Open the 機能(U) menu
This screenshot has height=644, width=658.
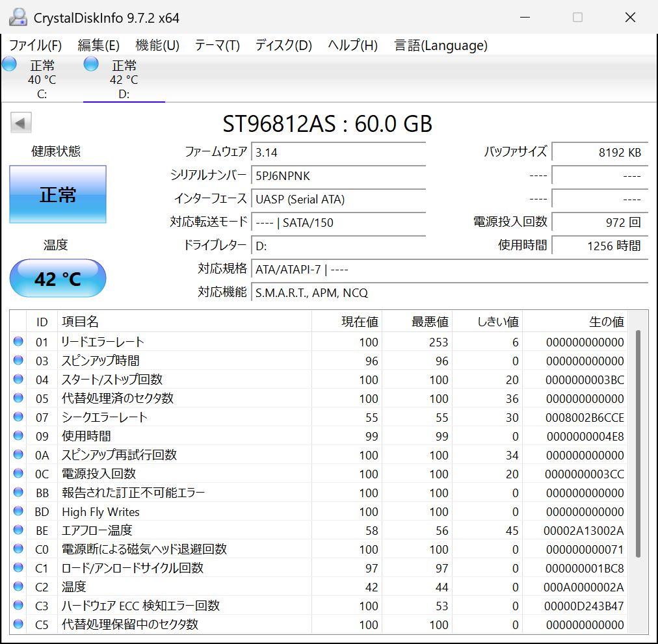click(x=157, y=45)
